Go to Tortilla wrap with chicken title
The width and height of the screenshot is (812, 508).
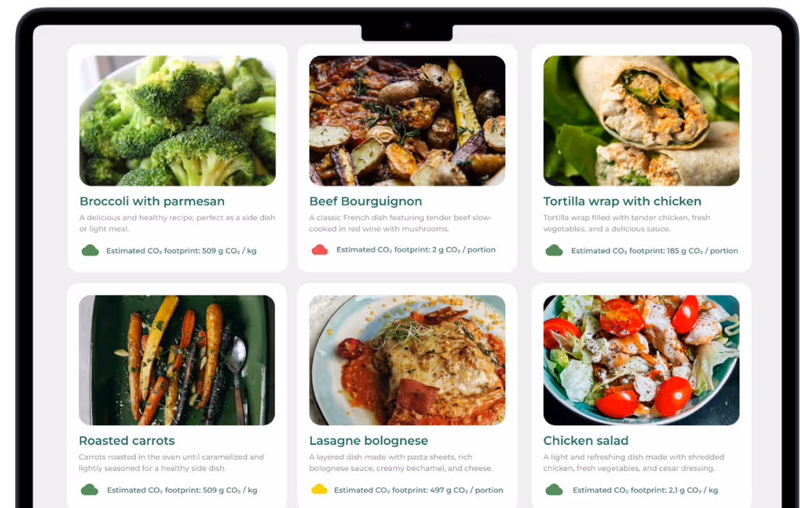[x=622, y=201]
